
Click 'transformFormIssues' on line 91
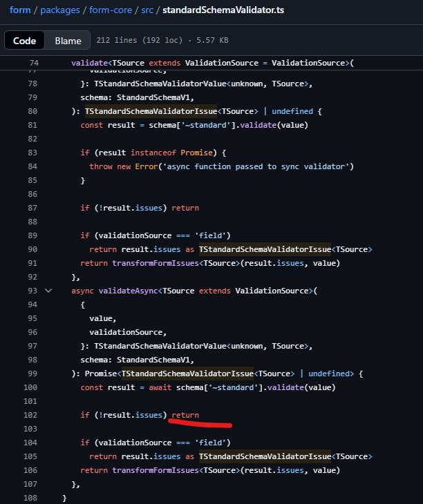click(156, 263)
